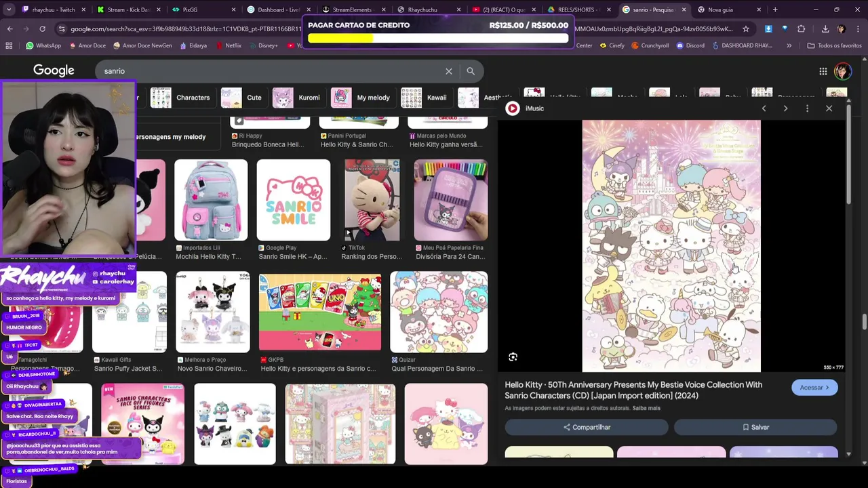
Task: Open the Eldarya bookmark
Action: click(193, 45)
